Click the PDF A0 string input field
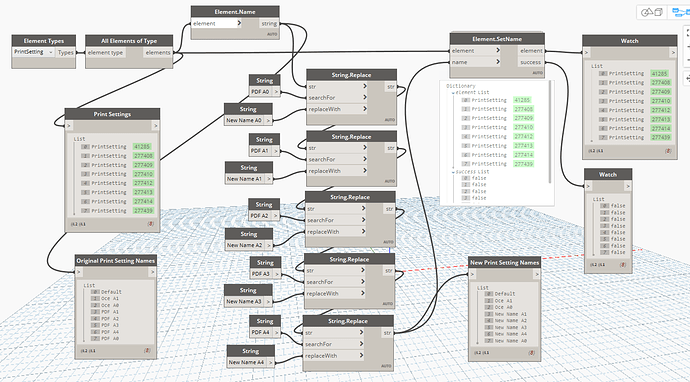The image size is (690, 382). [261, 92]
